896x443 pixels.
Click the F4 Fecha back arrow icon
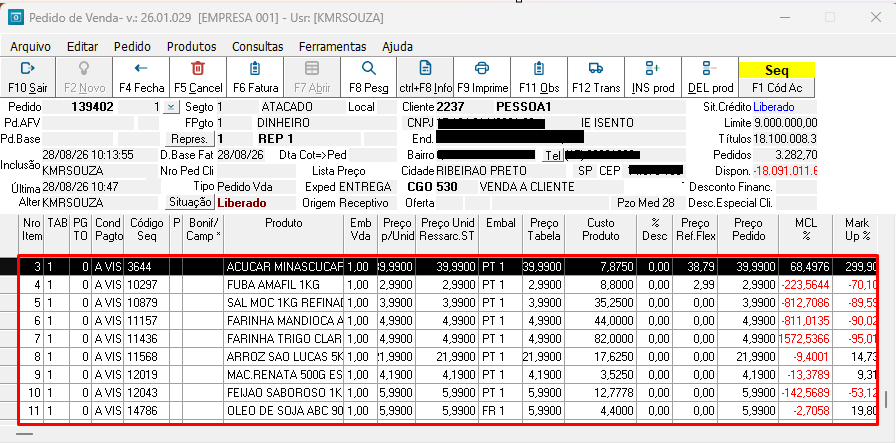click(141, 69)
